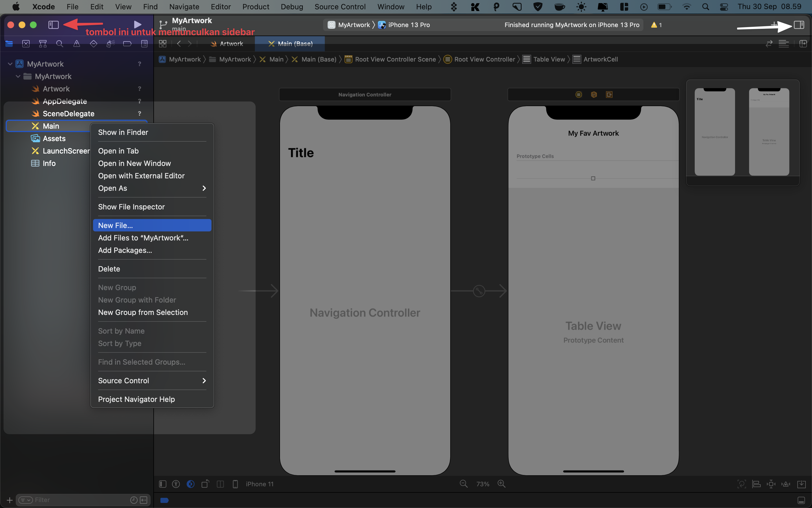Expand the Source Control submenu
812x508 pixels.
[x=152, y=381]
